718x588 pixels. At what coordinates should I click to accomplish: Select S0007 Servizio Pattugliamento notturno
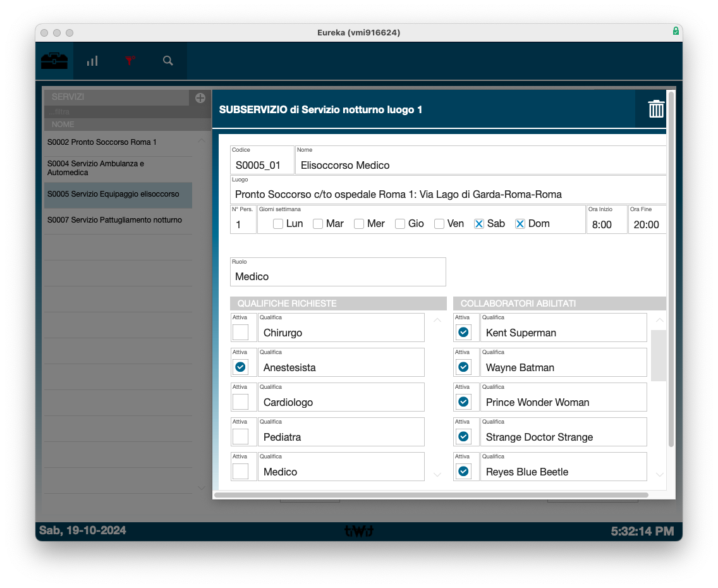point(118,220)
